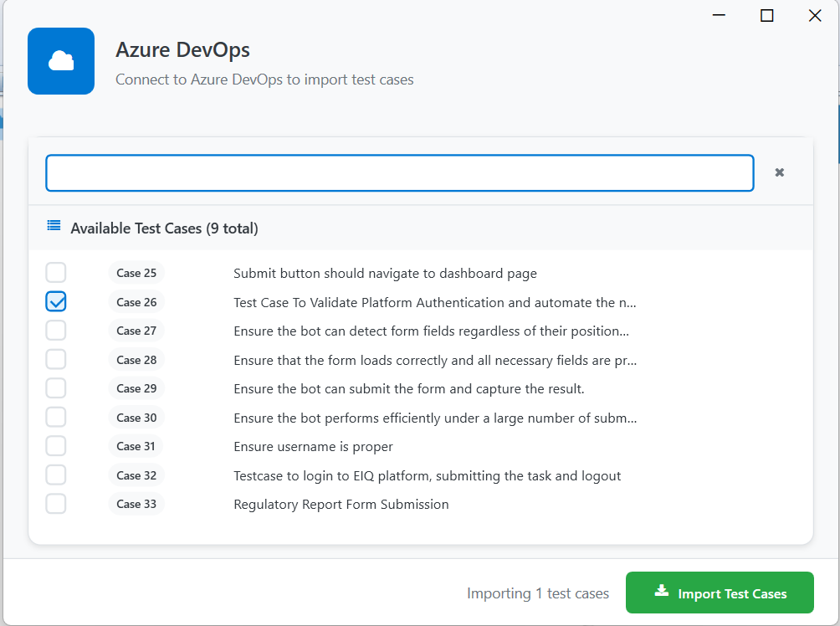The height and width of the screenshot is (626, 840).
Task: Enable the Case 30 checkbox
Action: (56, 417)
